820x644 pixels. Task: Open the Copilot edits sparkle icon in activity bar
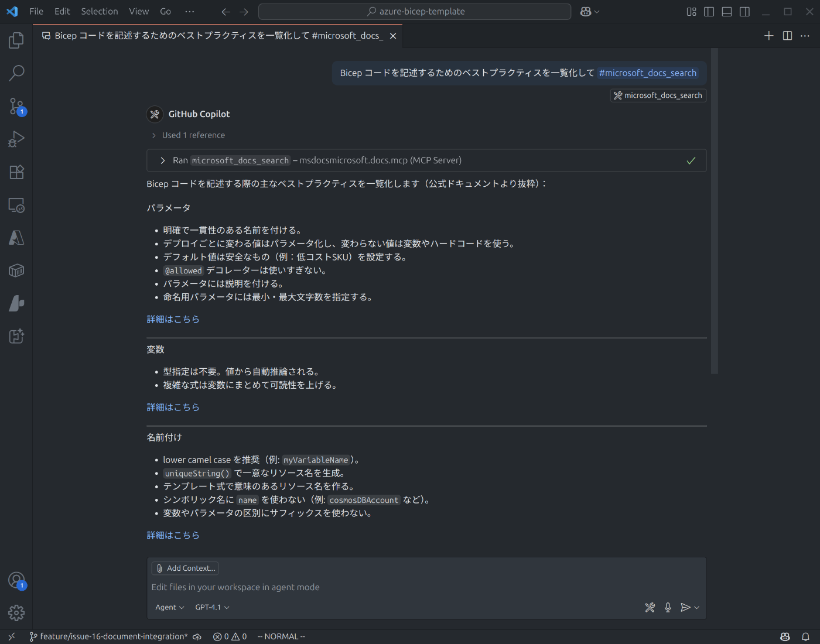(x=16, y=336)
